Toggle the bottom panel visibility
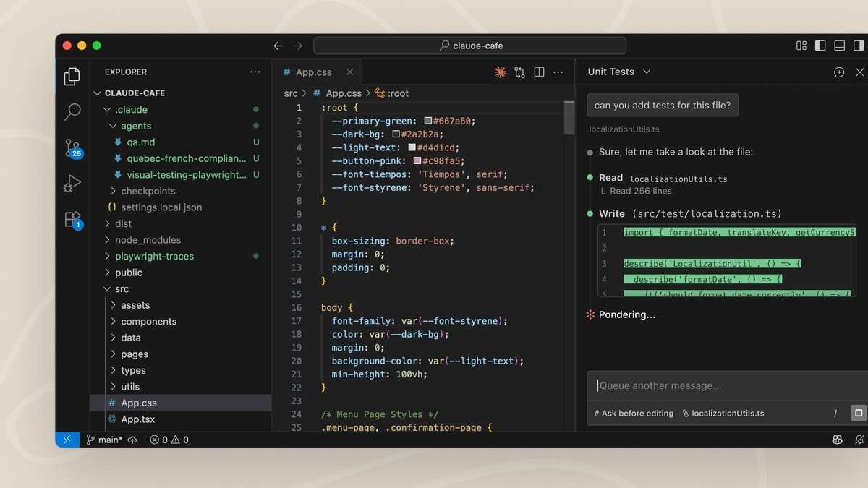 (x=839, y=46)
